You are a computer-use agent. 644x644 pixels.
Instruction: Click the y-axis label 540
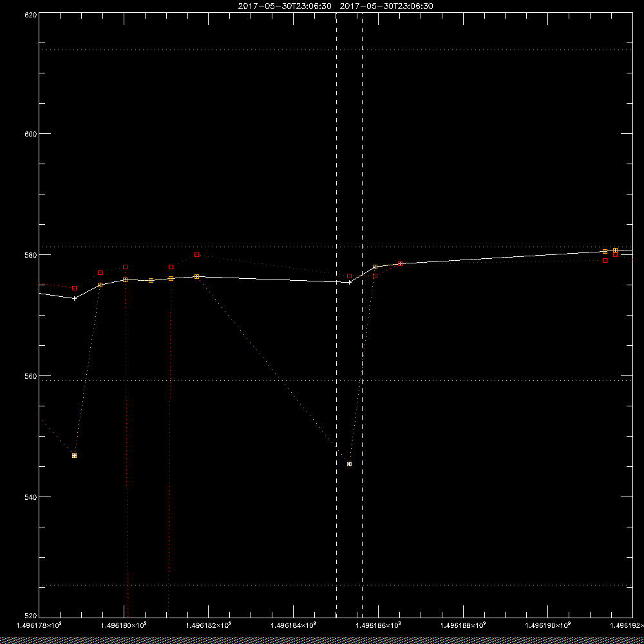click(x=31, y=497)
